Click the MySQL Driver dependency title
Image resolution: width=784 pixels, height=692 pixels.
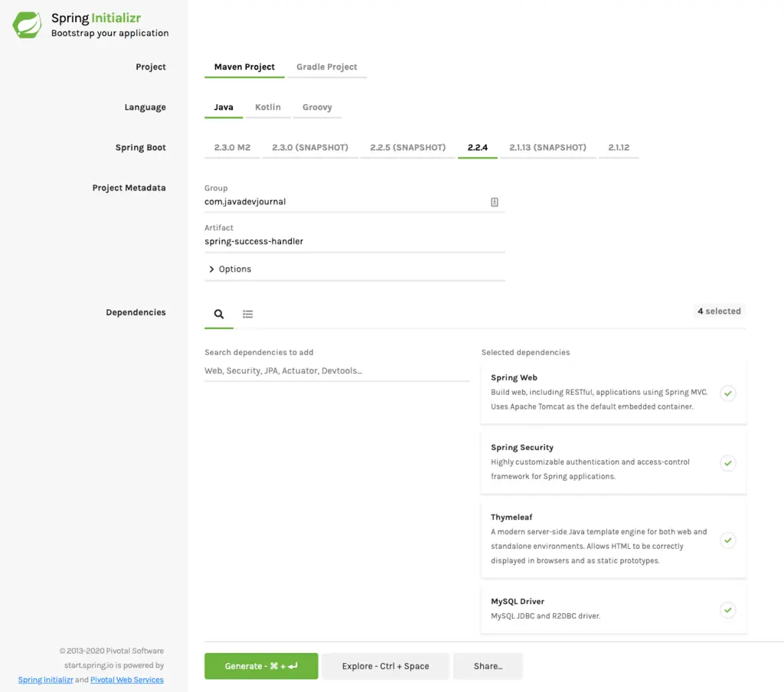click(518, 602)
